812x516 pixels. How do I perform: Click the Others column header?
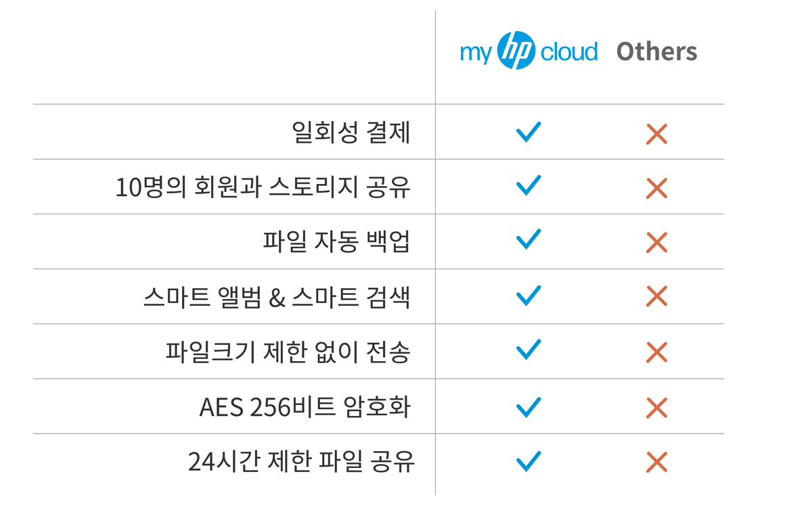[656, 52]
